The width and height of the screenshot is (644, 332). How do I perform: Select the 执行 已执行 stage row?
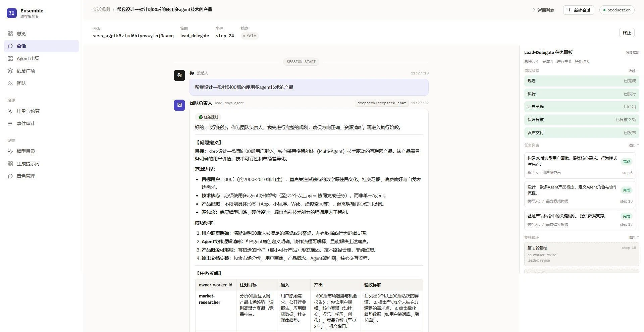pyautogui.click(x=582, y=94)
